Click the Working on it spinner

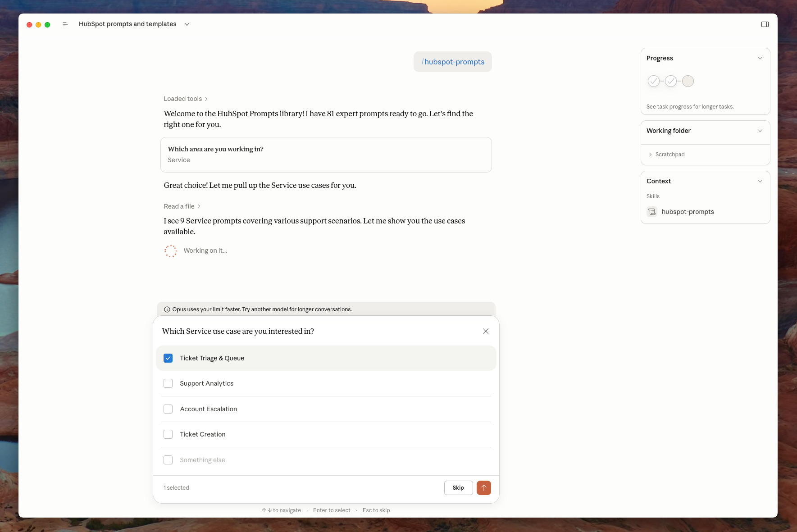[171, 251]
